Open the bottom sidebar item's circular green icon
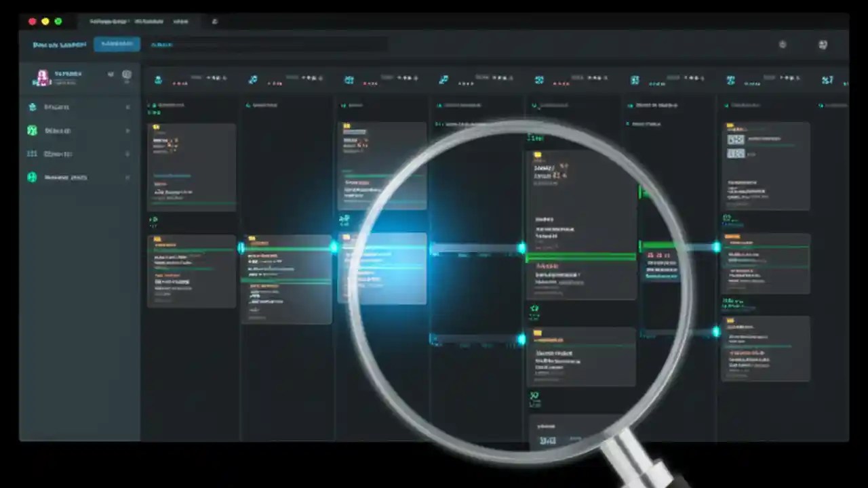This screenshot has width=868, height=488. pos(32,177)
